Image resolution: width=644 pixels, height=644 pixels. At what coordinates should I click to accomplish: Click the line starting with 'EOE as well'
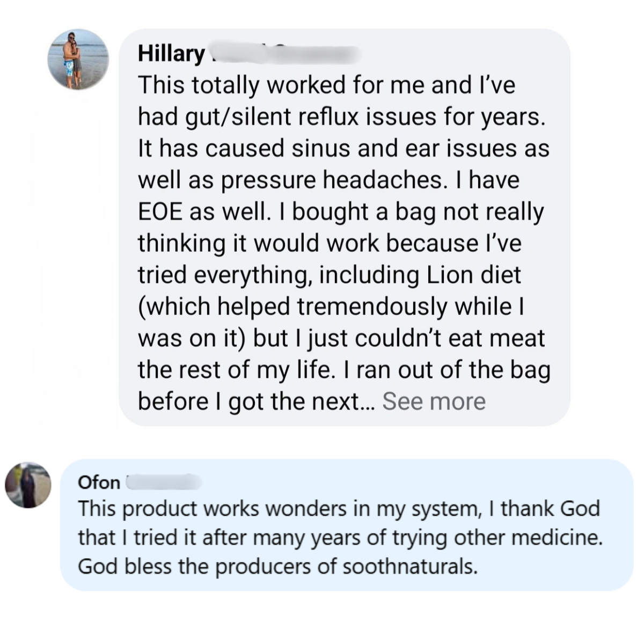341,211
